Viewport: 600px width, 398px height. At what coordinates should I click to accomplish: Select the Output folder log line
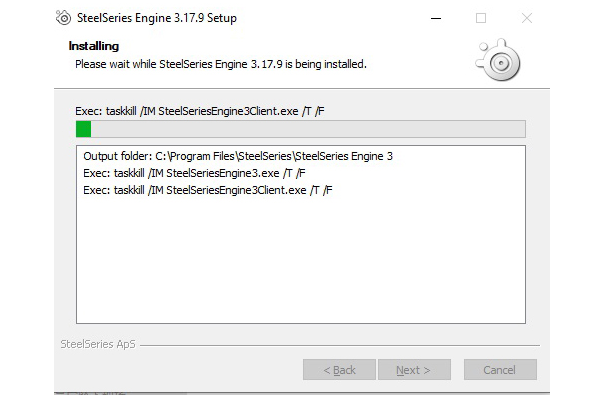(238, 156)
